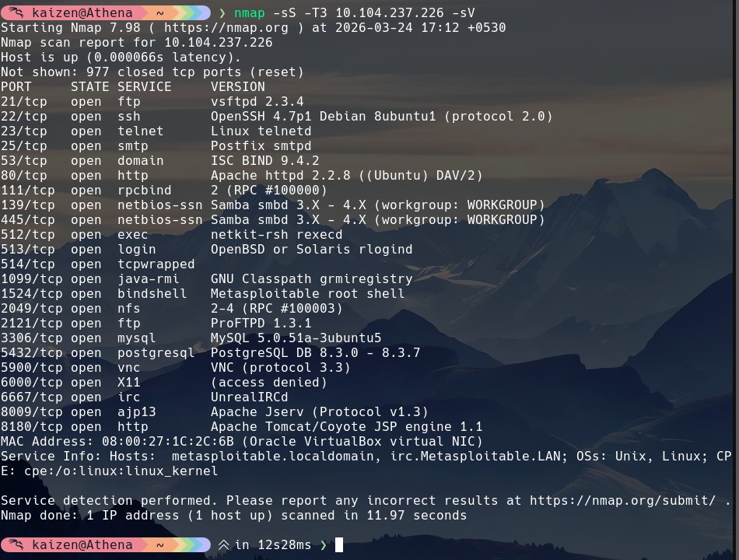This screenshot has width=739, height=560.
Task: Click the Kali dragon icon in top prompt
Action: click(x=16, y=12)
